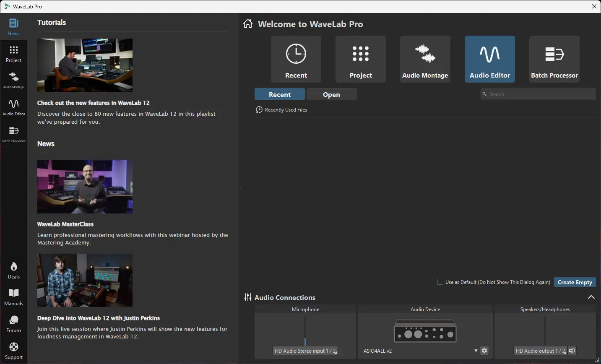
Task: Open the new features tutorial video thumbnail
Action: pos(85,65)
